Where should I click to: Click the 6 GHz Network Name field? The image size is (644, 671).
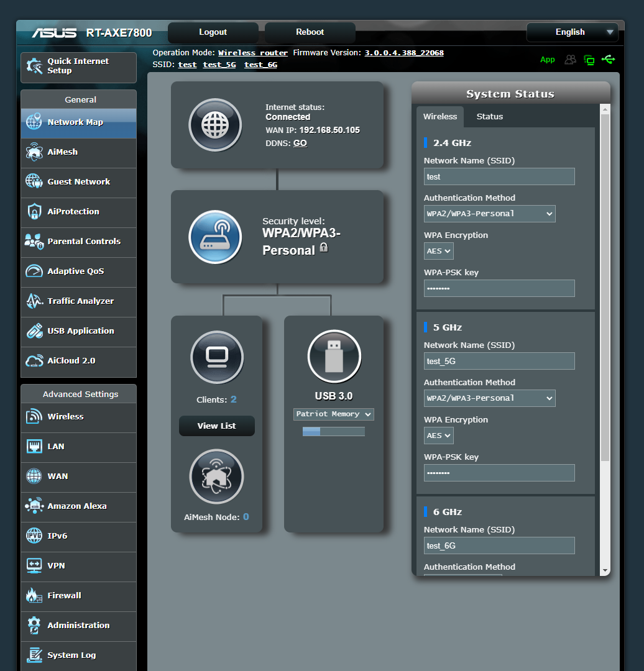pyautogui.click(x=499, y=545)
